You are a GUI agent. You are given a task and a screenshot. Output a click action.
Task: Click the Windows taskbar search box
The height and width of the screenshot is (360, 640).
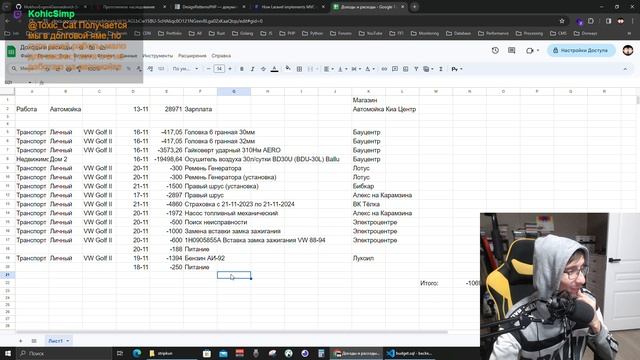[64, 353]
